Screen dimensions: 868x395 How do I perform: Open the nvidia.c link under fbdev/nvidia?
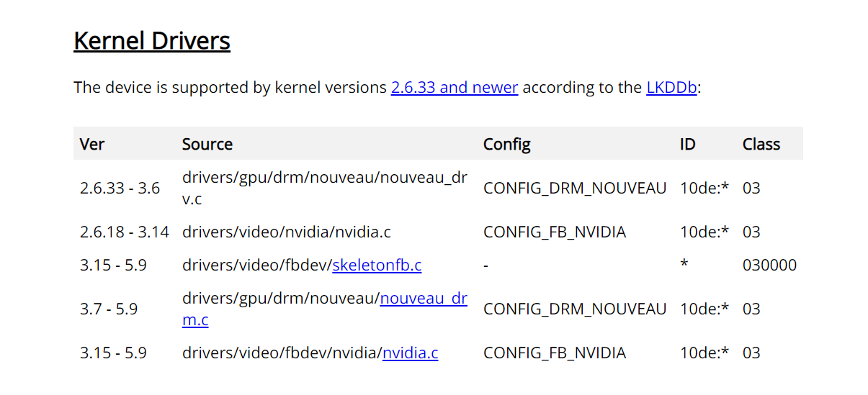point(410,353)
